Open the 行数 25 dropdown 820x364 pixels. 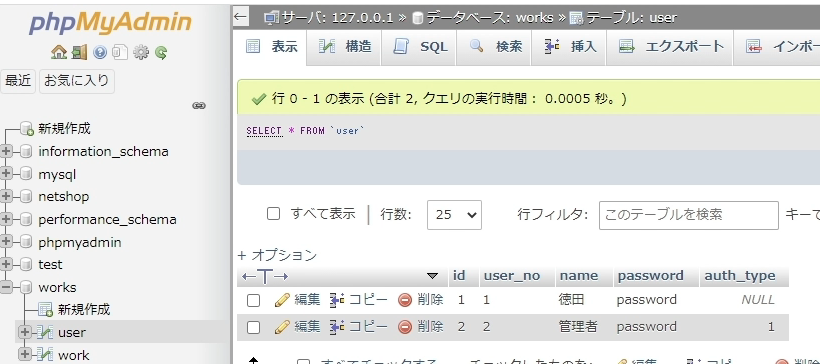(x=454, y=215)
